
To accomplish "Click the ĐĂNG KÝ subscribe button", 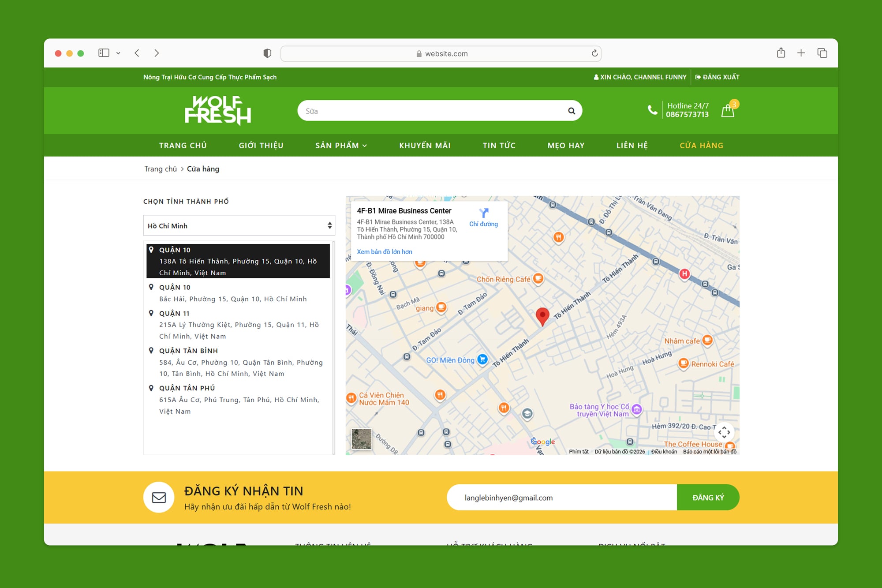I will tap(708, 497).
